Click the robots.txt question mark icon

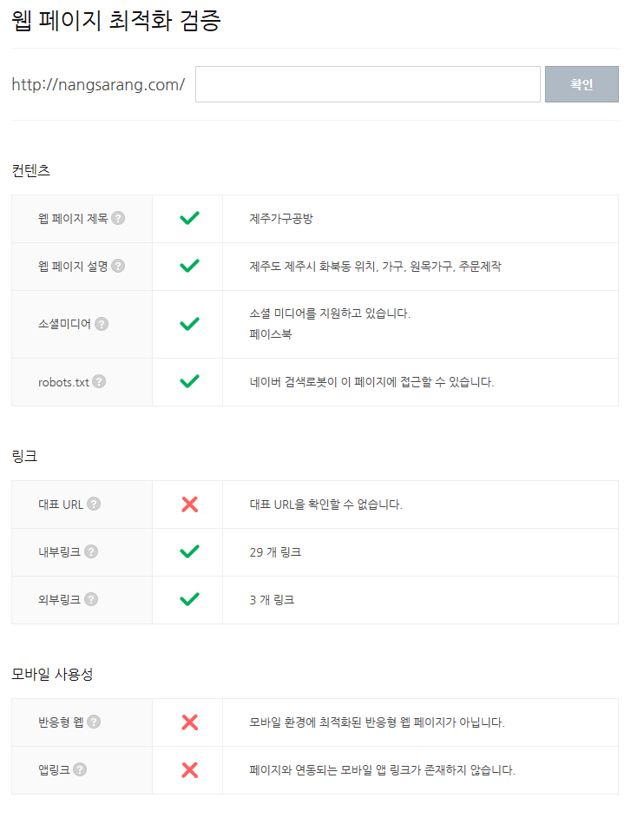[99, 381]
